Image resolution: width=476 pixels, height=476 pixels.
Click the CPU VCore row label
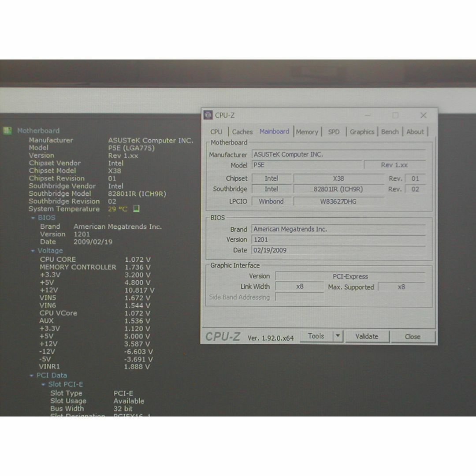point(58,313)
